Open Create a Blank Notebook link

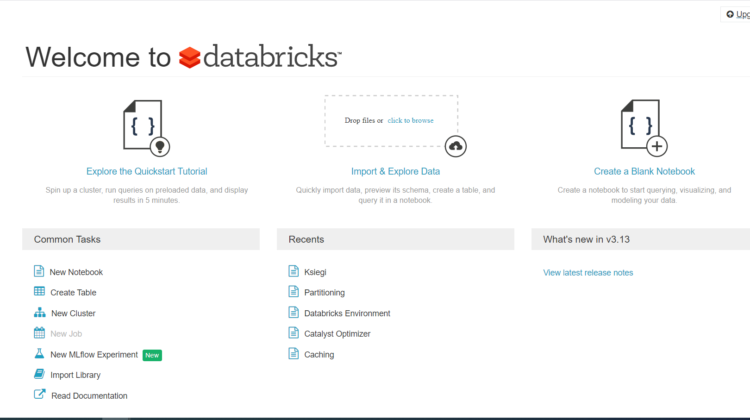[x=644, y=171]
